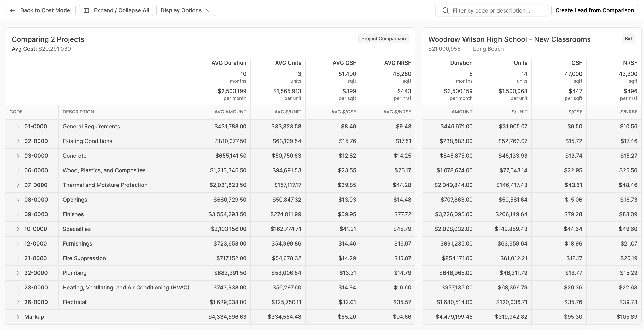Open the Display Options dropdown
The height and width of the screenshot is (330, 644).
pyautogui.click(x=186, y=10)
